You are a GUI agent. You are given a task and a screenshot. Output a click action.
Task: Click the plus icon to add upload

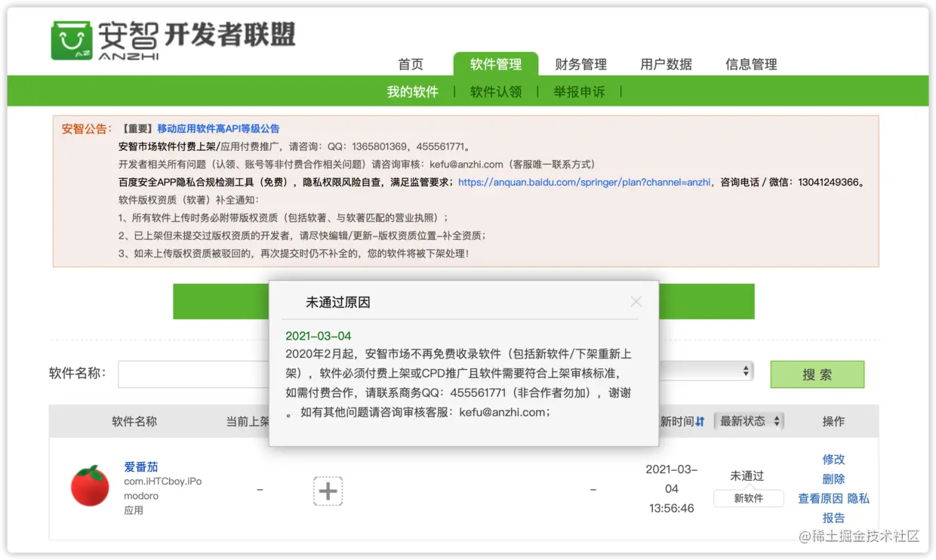(x=328, y=491)
